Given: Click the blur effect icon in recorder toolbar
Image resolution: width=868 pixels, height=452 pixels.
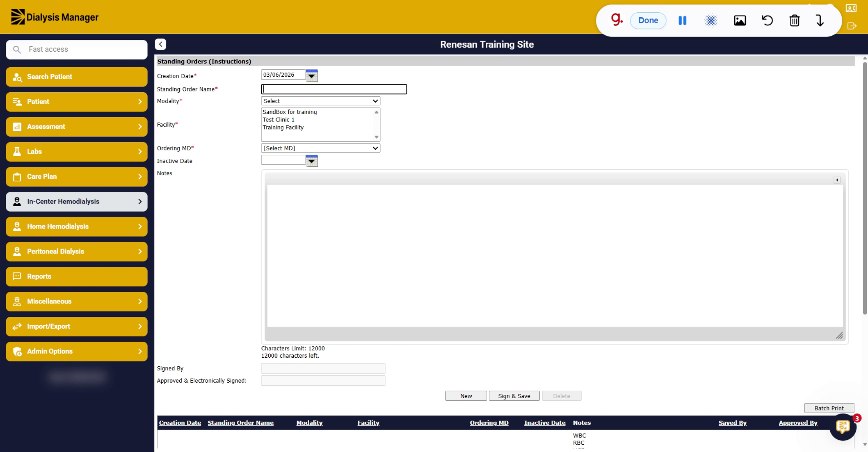Looking at the screenshot, I should point(711,21).
